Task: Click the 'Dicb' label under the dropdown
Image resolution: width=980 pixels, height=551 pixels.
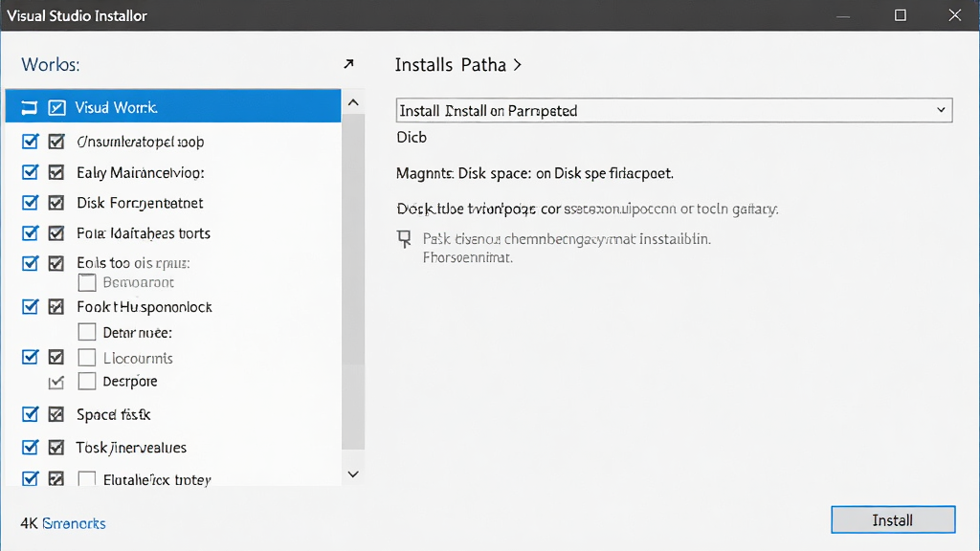Action: click(412, 138)
